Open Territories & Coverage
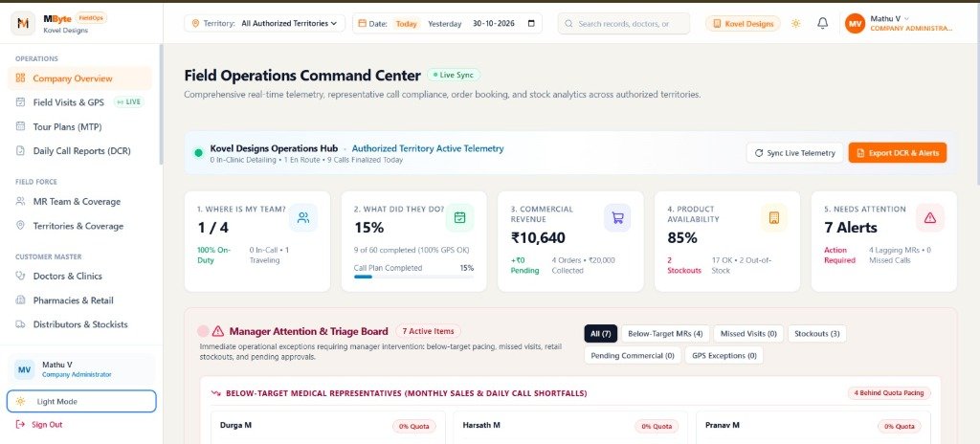This screenshot has width=980, height=444. (79, 226)
